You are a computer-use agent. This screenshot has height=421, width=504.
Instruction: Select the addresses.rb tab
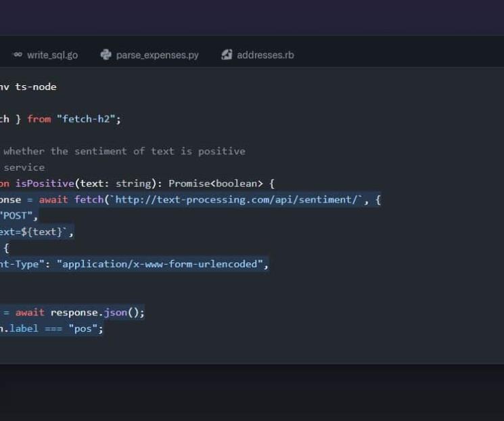(258, 55)
